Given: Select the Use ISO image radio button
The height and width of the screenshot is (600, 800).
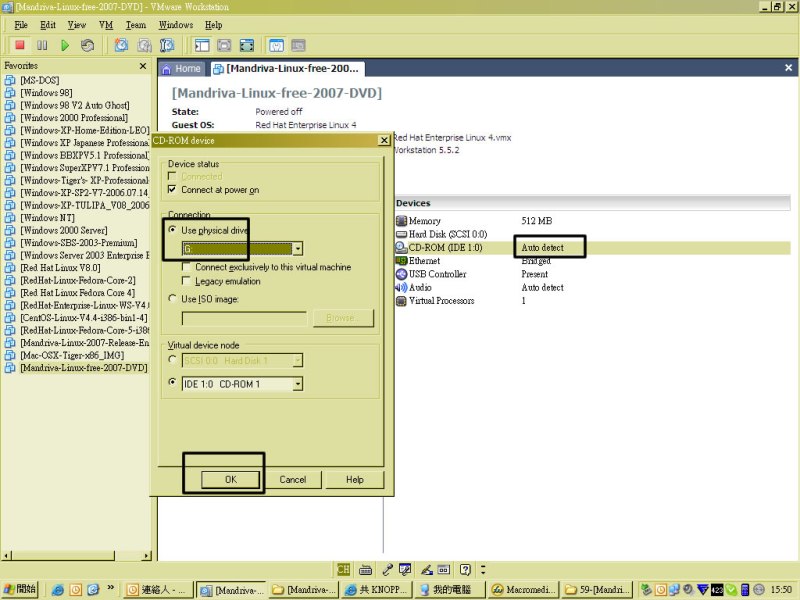Looking at the screenshot, I should 172,298.
